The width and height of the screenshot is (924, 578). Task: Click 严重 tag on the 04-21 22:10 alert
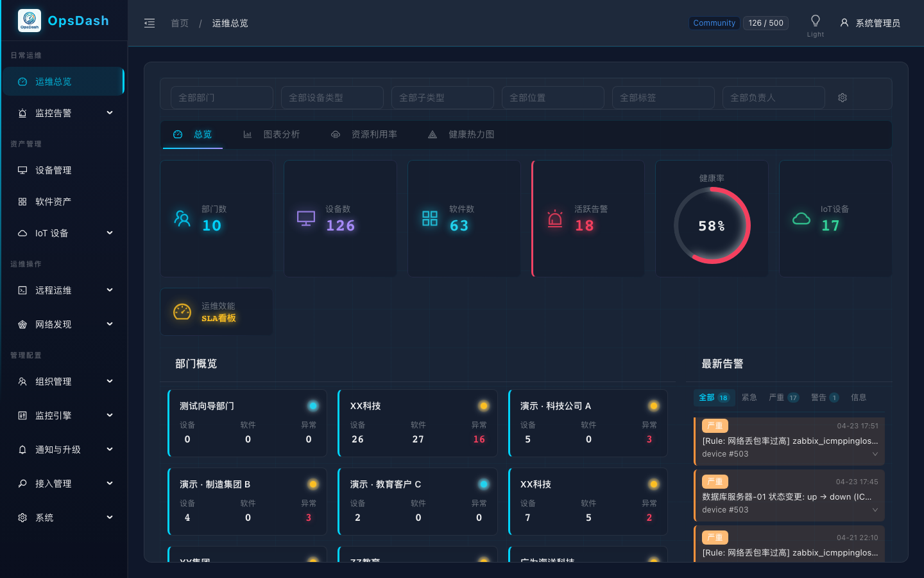coord(715,538)
